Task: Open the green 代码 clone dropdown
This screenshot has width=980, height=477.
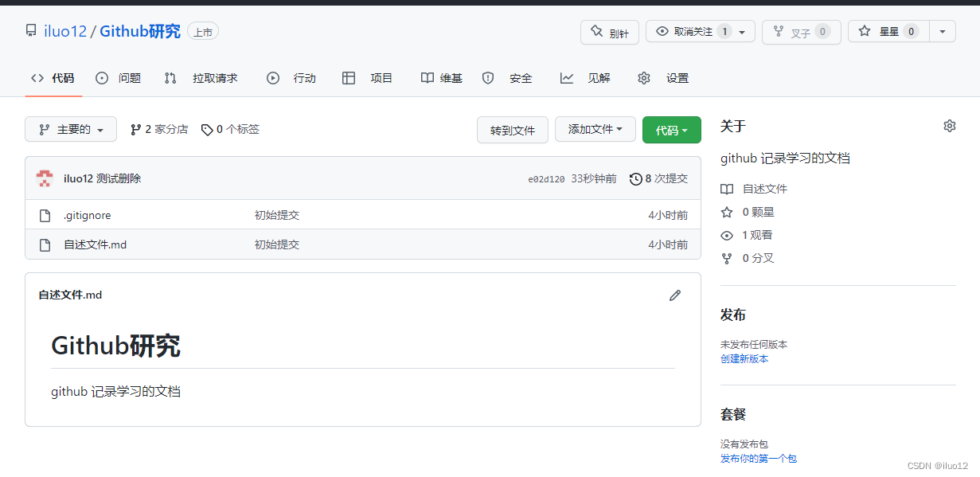Action: [672, 130]
